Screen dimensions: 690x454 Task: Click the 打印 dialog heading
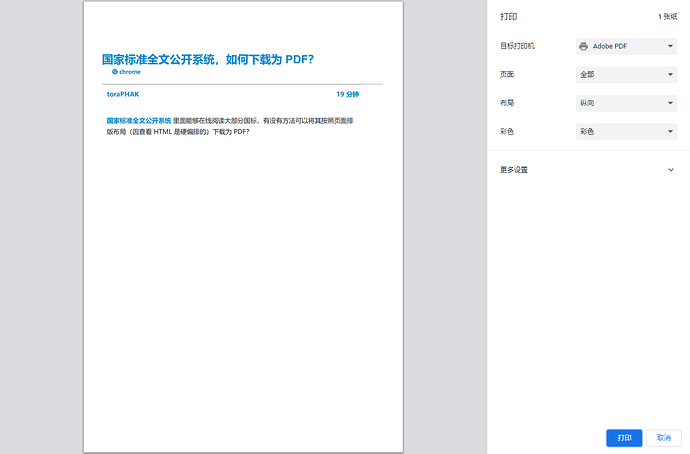click(509, 17)
